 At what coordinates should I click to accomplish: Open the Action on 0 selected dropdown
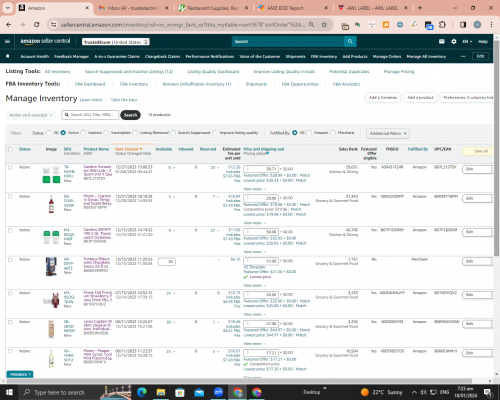30,115
